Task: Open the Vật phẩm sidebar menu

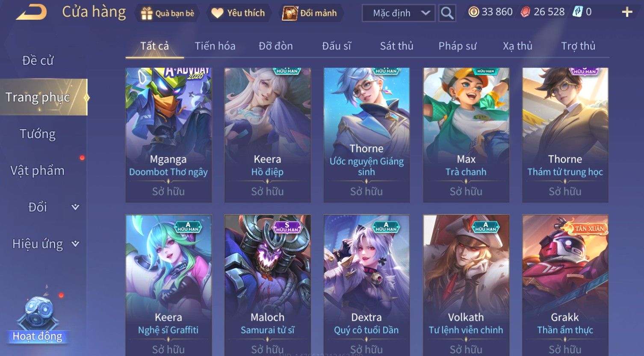Action: pyautogui.click(x=38, y=171)
